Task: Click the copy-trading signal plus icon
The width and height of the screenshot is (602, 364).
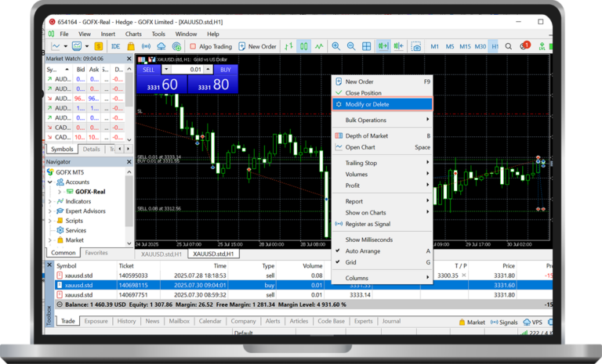Action: 176,46
